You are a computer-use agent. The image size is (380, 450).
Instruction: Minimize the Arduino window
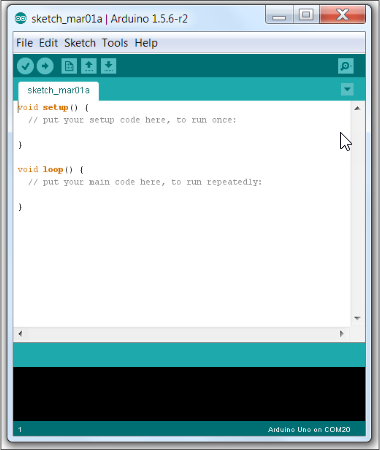[x=279, y=15]
